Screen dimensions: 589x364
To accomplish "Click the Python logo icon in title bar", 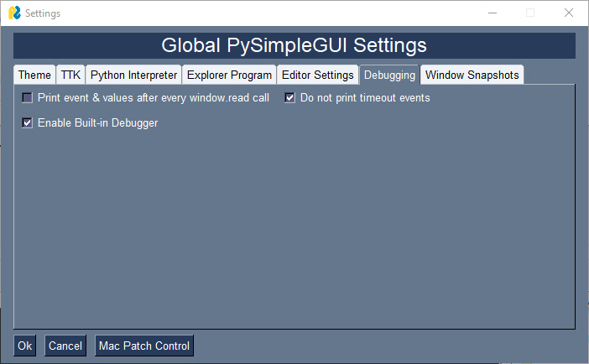I will [14, 13].
